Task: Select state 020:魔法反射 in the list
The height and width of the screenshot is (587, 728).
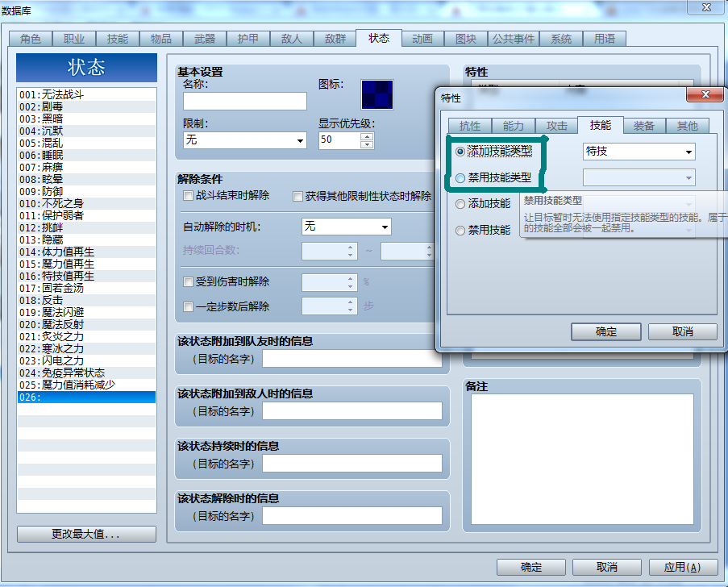Action: click(86, 324)
